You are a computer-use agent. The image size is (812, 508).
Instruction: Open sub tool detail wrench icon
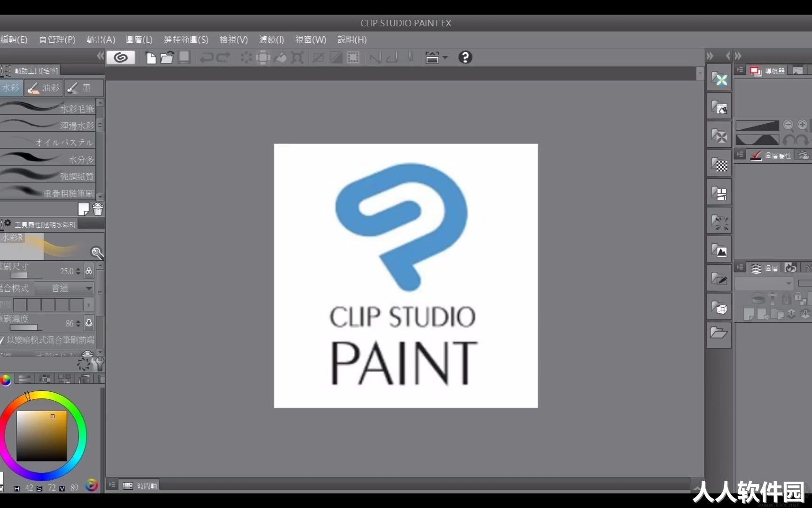pyautogui.click(x=99, y=364)
